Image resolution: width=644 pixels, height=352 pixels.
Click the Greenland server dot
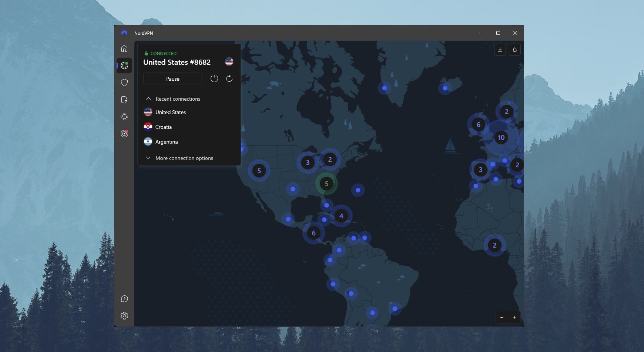pos(385,88)
